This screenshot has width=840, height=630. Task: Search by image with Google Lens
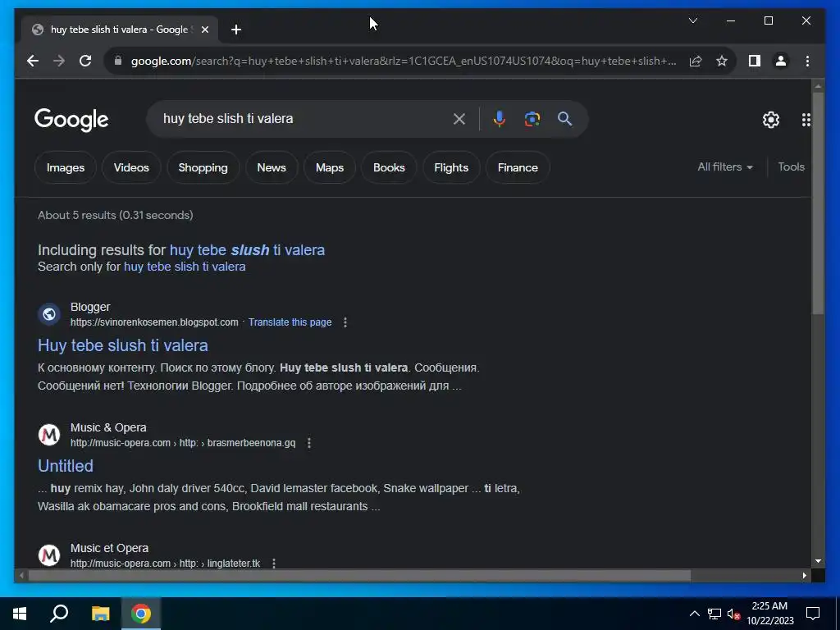pyautogui.click(x=532, y=119)
